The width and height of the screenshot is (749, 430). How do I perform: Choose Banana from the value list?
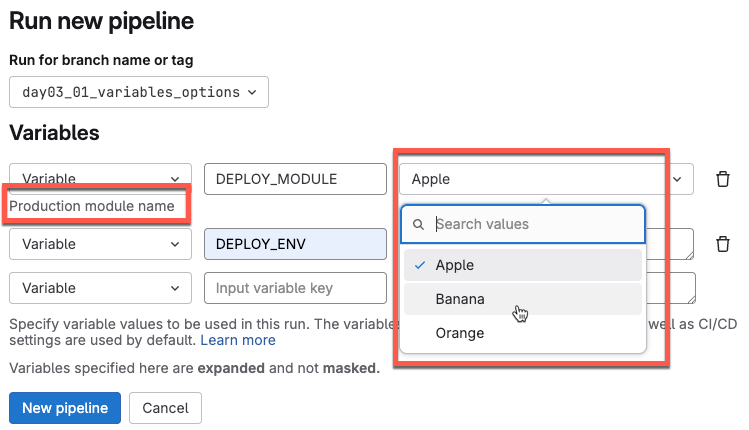460,299
